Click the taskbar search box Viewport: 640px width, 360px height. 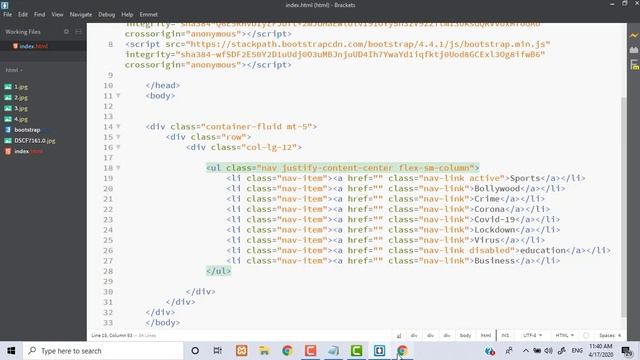[103, 351]
